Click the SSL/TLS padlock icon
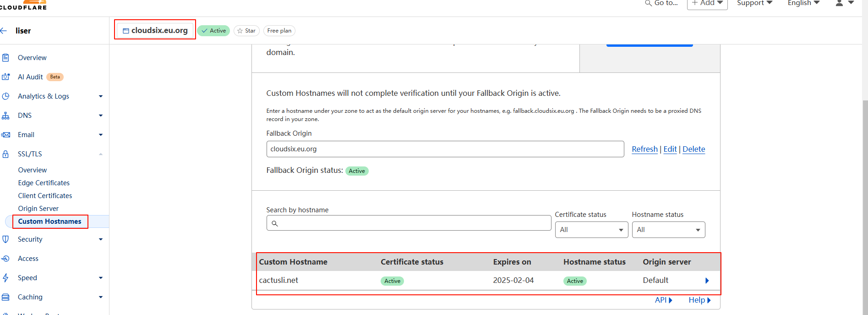 pyautogui.click(x=5, y=154)
